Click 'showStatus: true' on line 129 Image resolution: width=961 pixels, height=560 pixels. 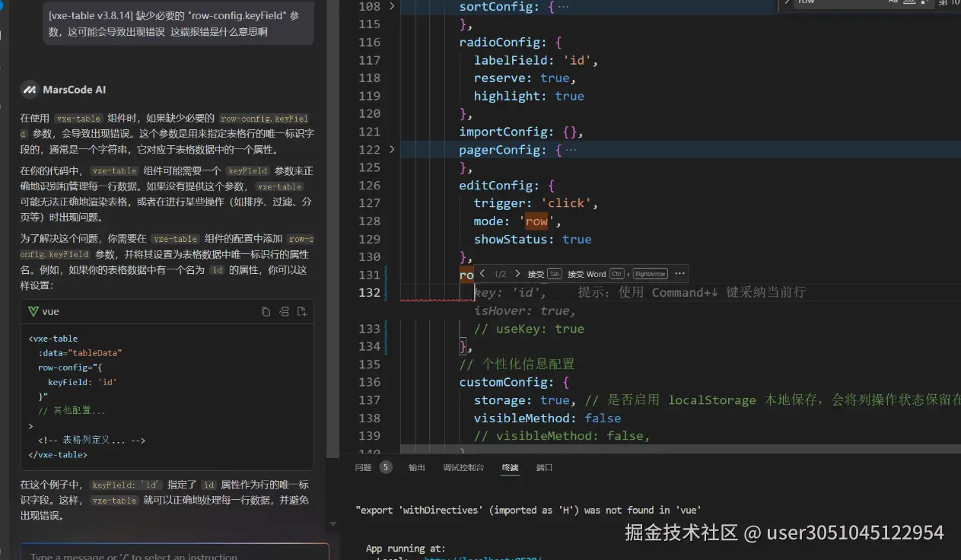[x=533, y=239]
